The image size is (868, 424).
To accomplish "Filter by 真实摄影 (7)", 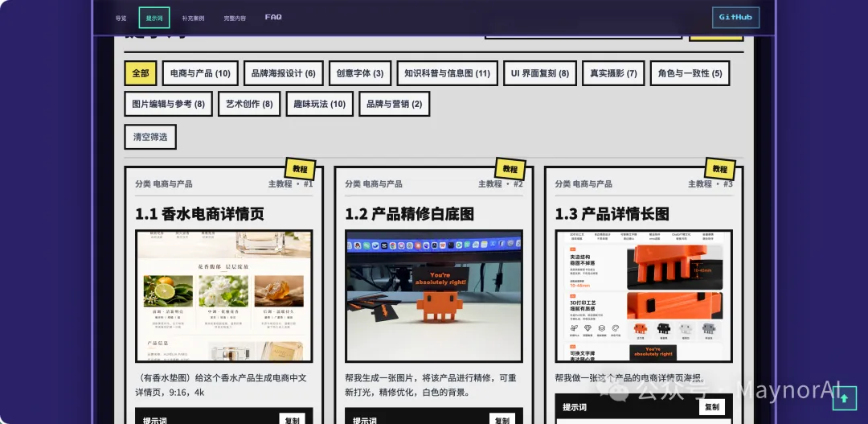I will pos(613,73).
